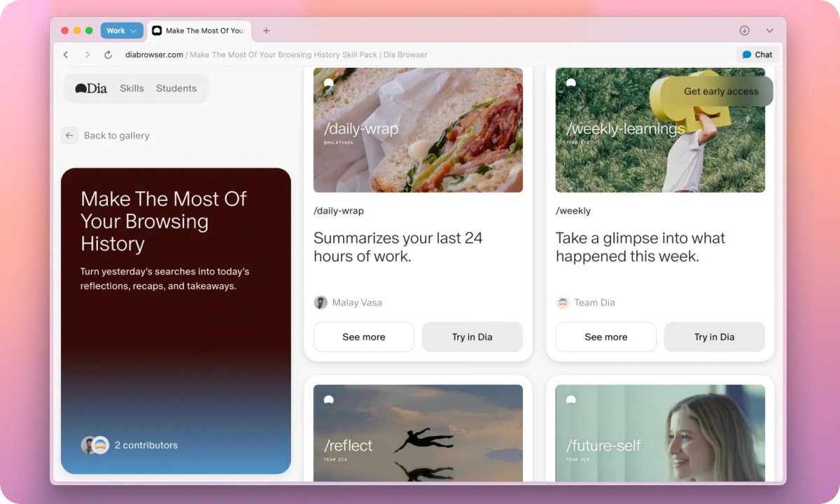Click the diabrowser.com address bar
The width and height of the screenshot is (840, 504).
pos(276,55)
